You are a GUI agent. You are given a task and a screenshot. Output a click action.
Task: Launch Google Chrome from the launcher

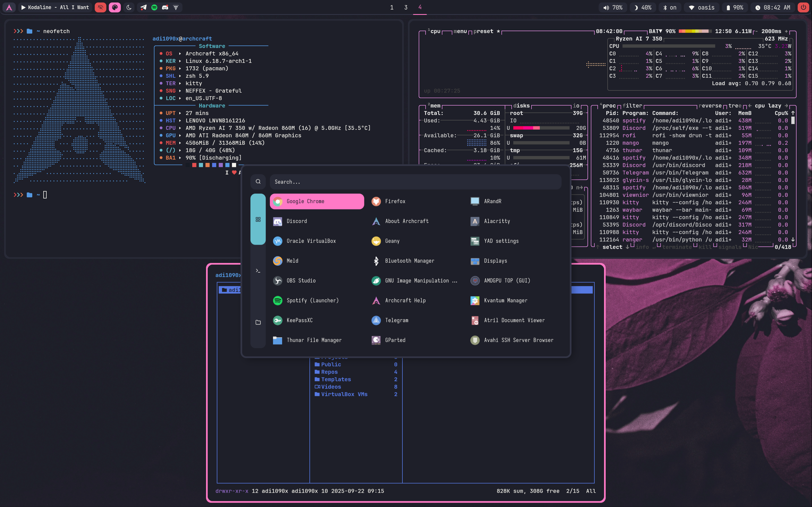pyautogui.click(x=316, y=201)
